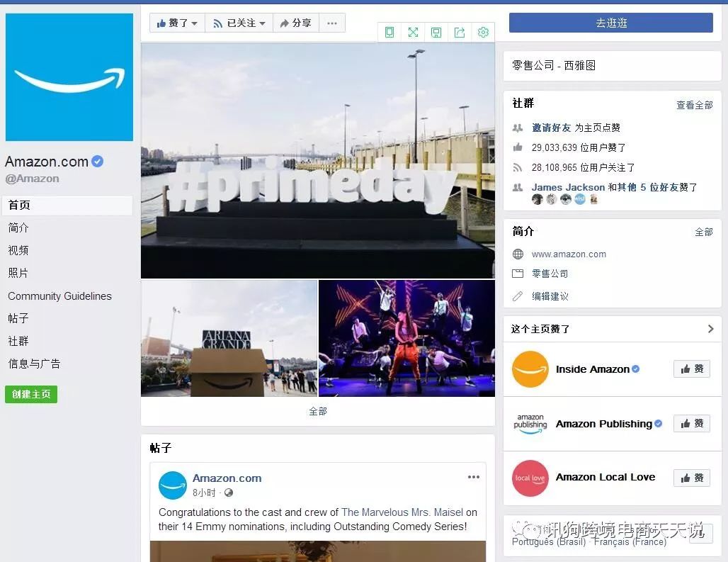This screenshot has width=728, height=562.
Task: Open the Inside Amazon page link
Action: [593, 369]
